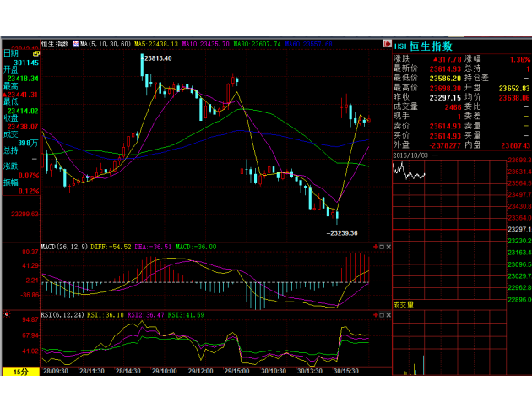
Task: Select the MA5:23438.13 value
Action: pyautogui.click(x=156, y=44)
